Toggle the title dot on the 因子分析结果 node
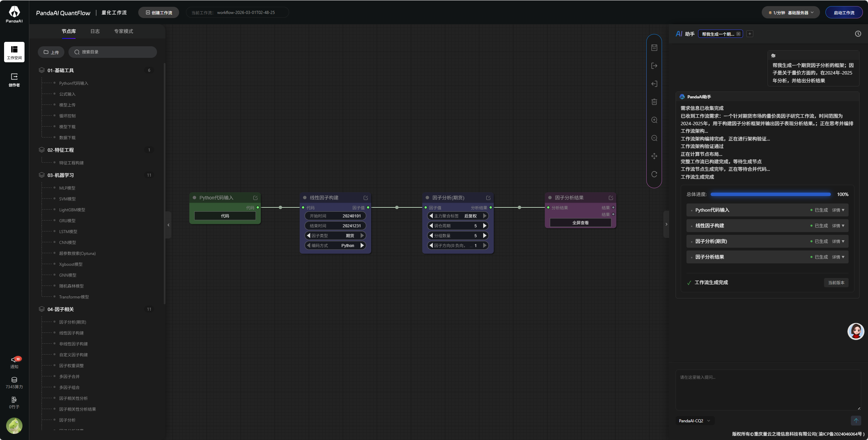Screen dimensions: 868x440 tap(550, 198)
